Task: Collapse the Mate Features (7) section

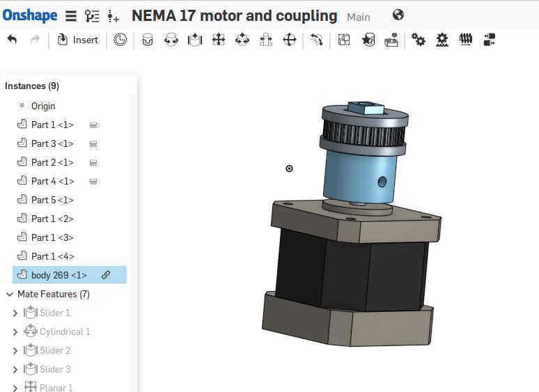Action: coord(10,295)
